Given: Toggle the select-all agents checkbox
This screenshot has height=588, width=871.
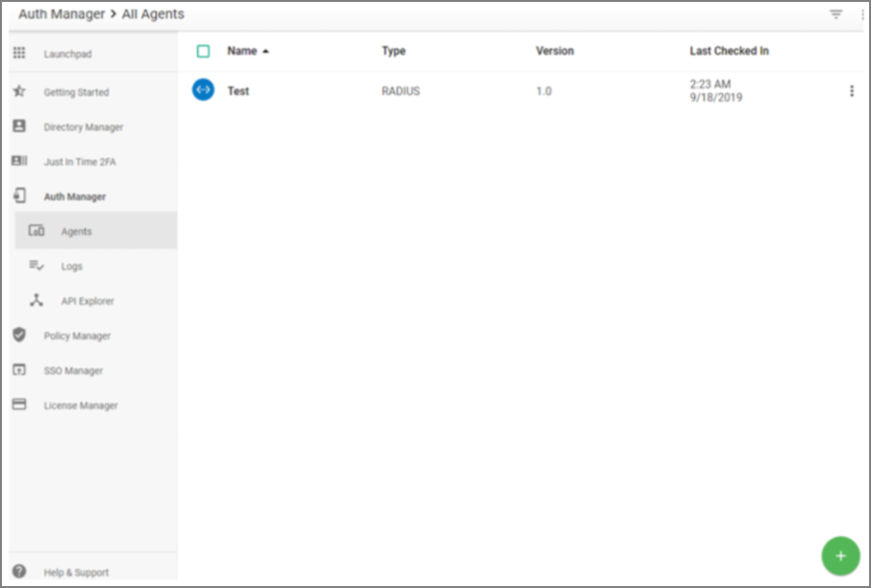Looking at the screenshot, I should tap(203, 52).
